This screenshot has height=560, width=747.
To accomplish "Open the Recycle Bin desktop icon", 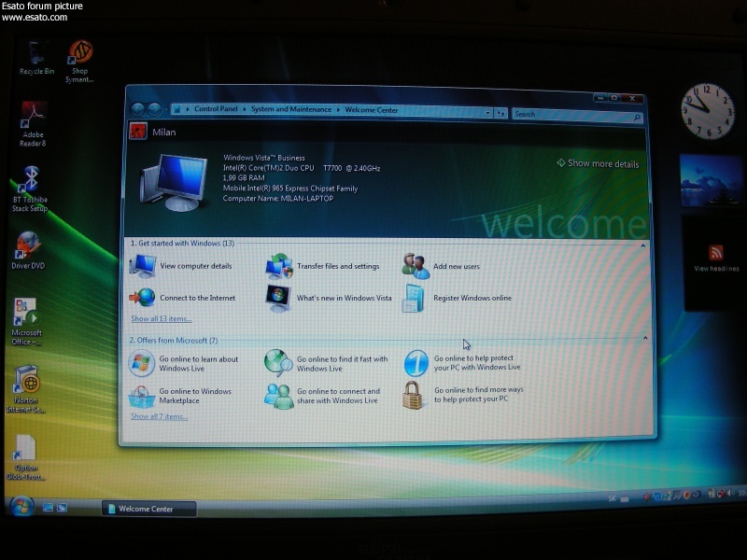I will pos(37,57).
